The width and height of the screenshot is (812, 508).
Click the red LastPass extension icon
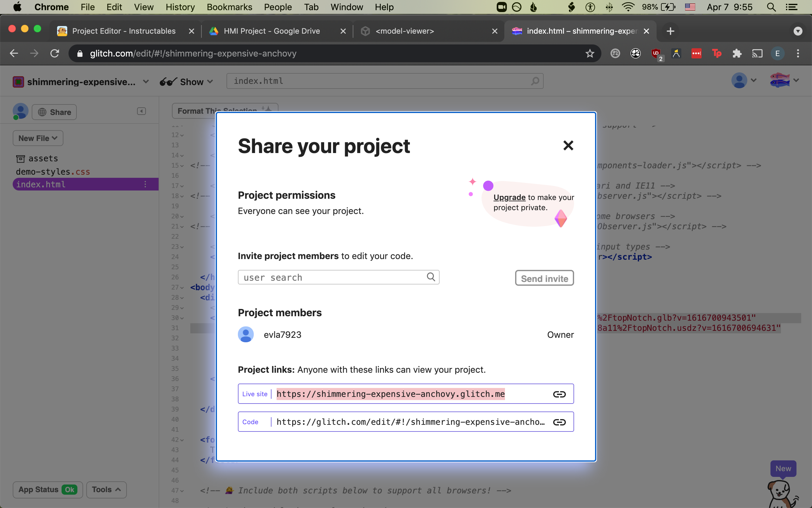click(697, 53)
